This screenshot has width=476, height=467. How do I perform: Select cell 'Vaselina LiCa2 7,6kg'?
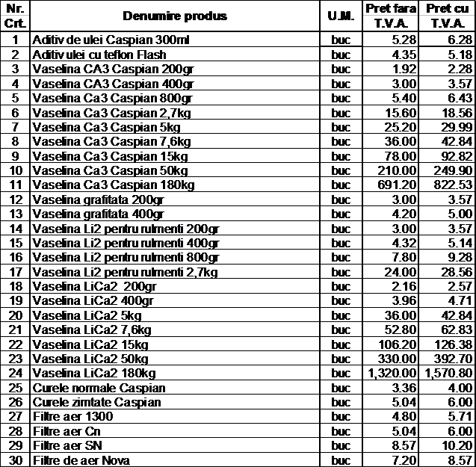(175, 330)
